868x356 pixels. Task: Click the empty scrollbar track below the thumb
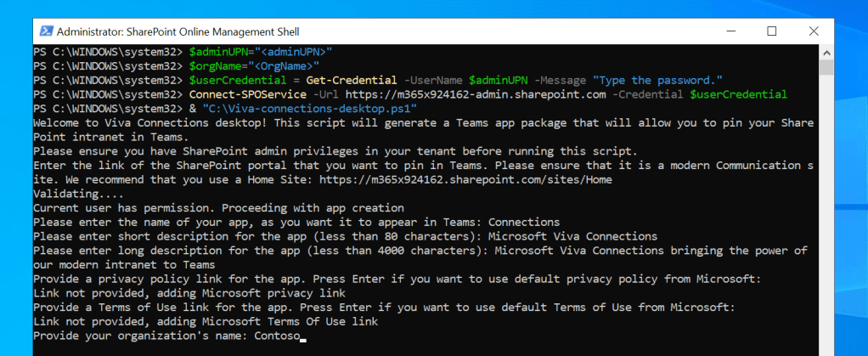(x=825, y=212)
